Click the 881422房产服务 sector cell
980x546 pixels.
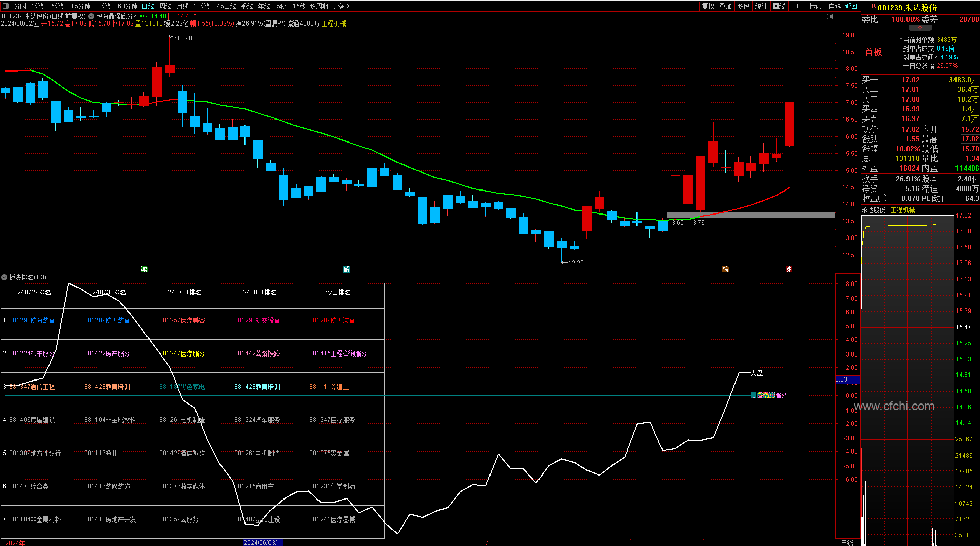(x=107, y=353)
